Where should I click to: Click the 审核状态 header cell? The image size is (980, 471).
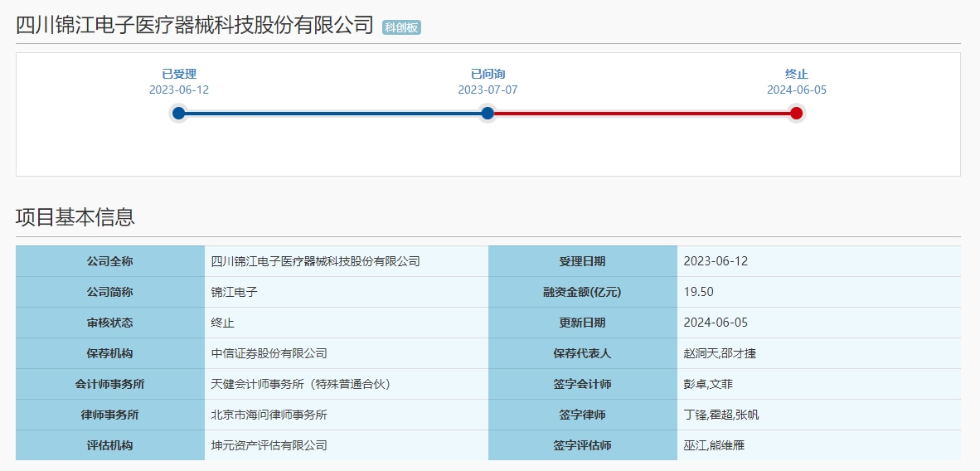pyautogui.click(x=110, y=323)
